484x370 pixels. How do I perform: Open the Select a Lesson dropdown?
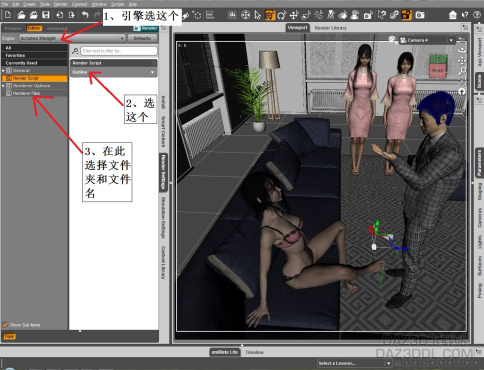coord(354,363)
